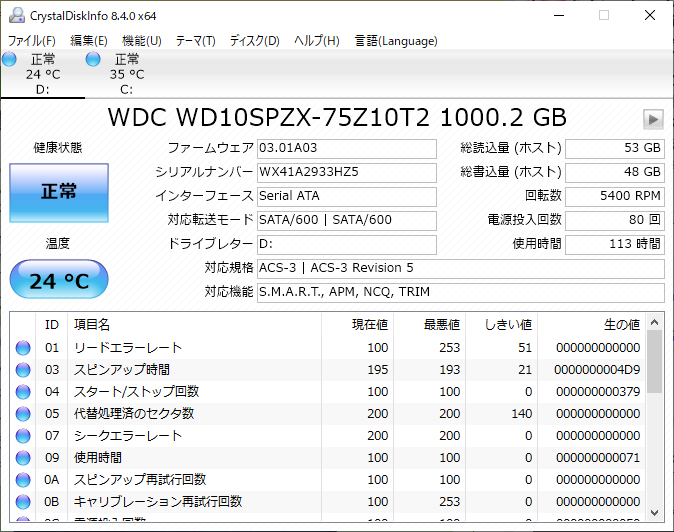674x532 pixels.
Task: Open the ファイル(F) menu
Action: click(x=32, y=41)
